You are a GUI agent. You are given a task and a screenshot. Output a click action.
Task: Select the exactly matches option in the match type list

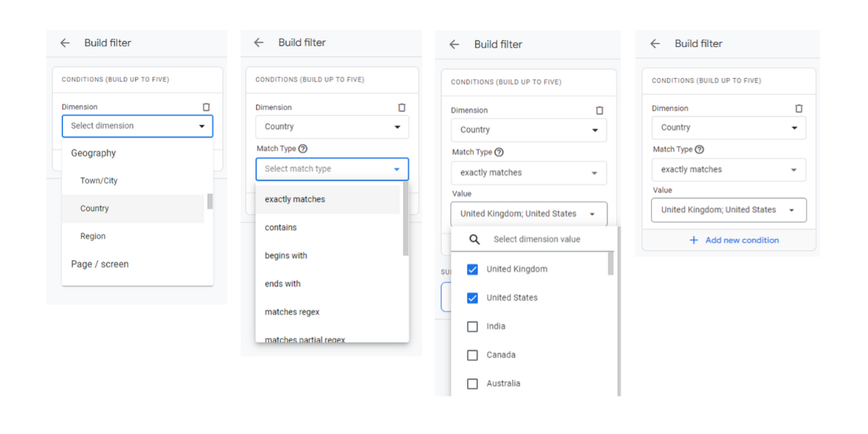[x=328, y=200]
